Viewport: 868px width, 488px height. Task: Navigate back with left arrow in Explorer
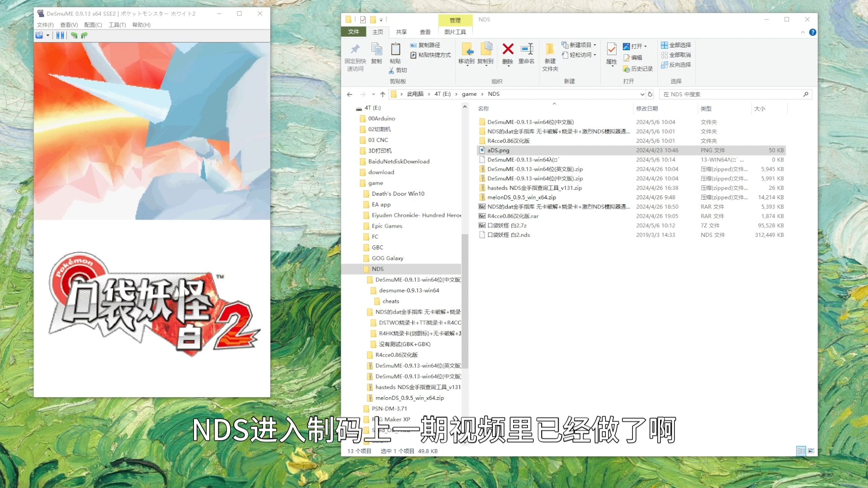(349, 94)
